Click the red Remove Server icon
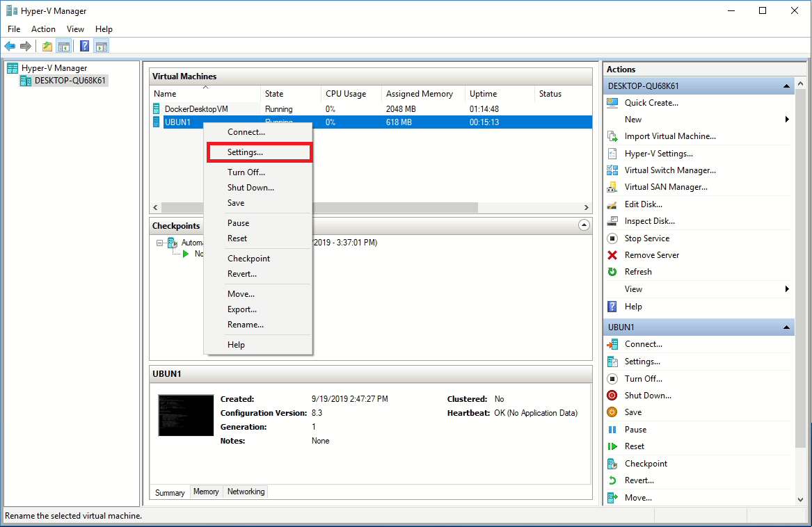 [612, 254]
